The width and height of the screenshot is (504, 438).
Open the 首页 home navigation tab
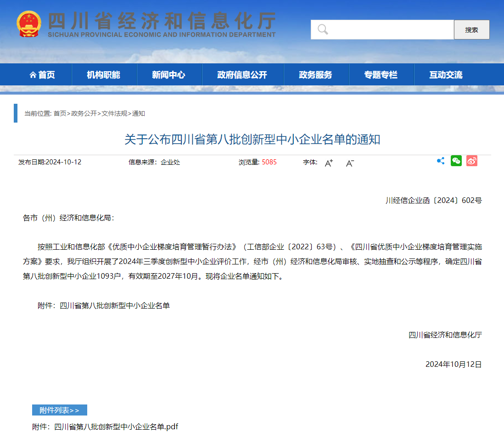pos(42,75)
